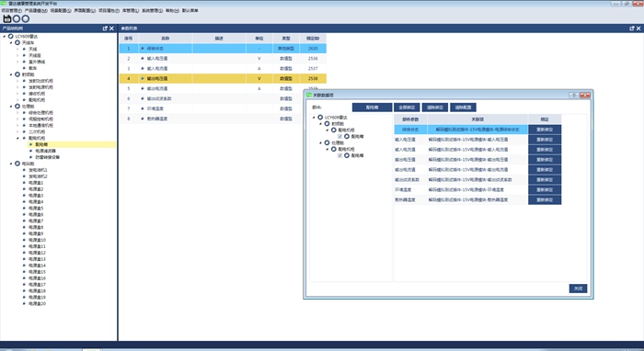The width and height of the screenshot is (644, 351).
Task: Click row marker icon in parameter row 2
Action: point(143,59)
